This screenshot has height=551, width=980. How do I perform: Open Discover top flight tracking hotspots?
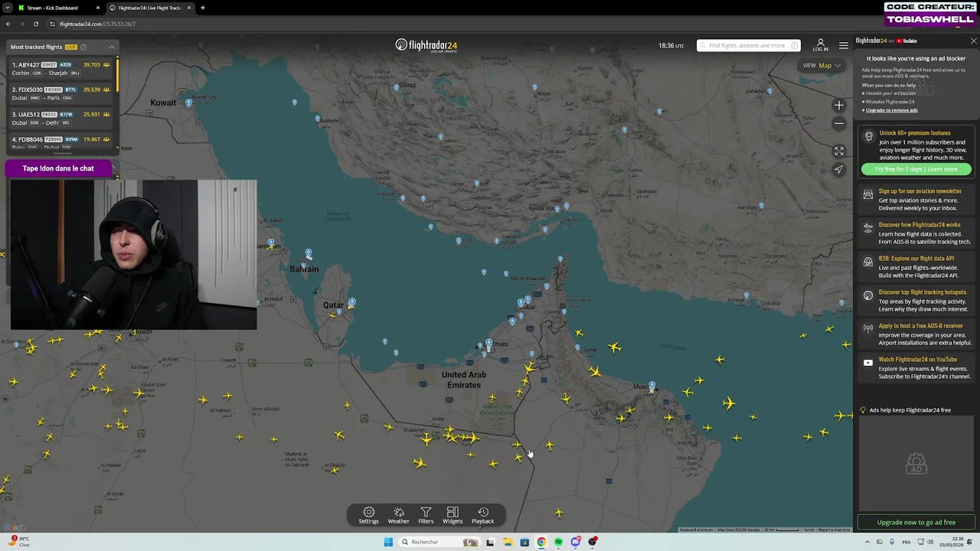click(x=916, y=300)
